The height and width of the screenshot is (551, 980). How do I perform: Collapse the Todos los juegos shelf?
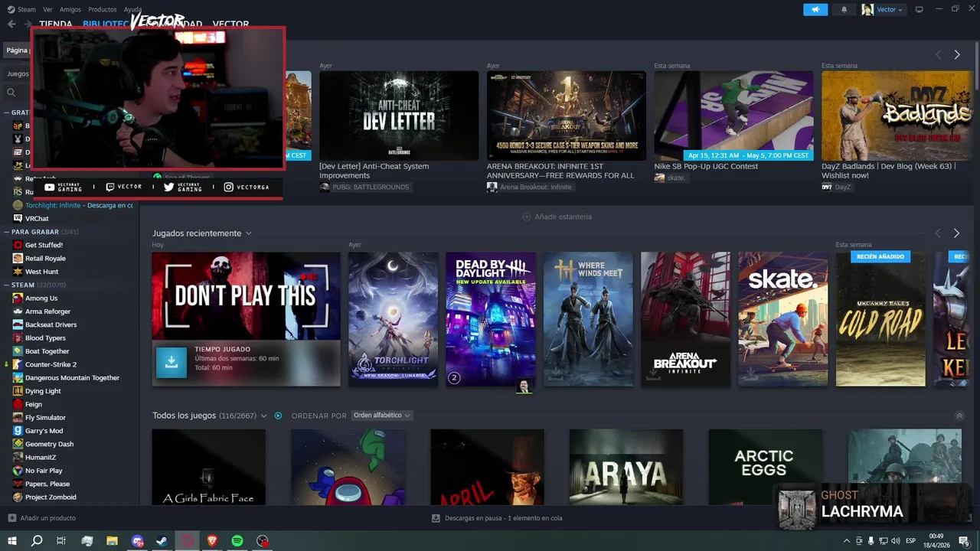pyautogui.click(x=959, y=416)
